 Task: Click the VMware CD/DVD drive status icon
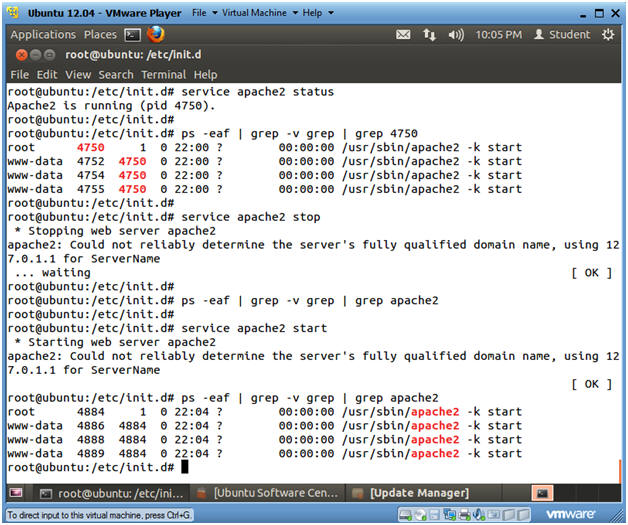(420, 515)
